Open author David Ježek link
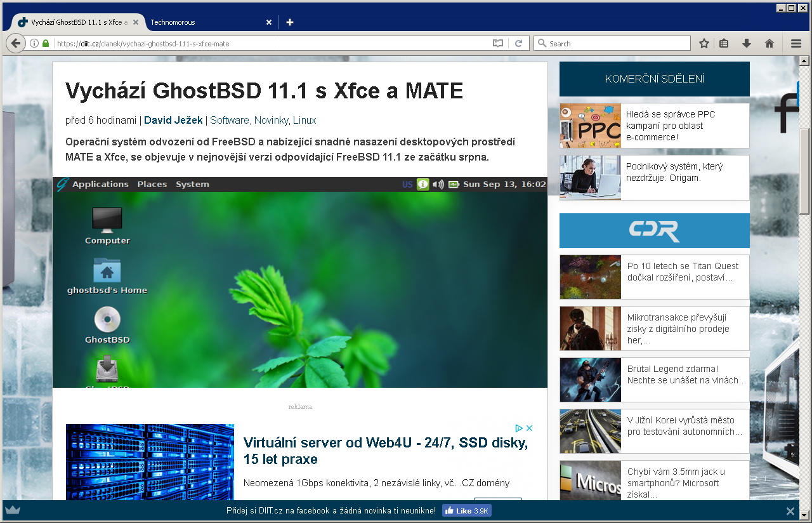 [x=173, y=121]
